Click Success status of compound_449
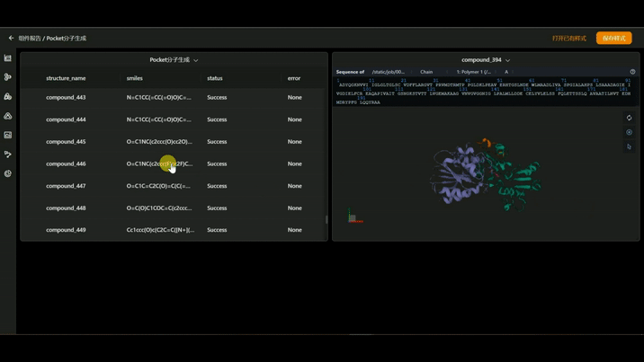This screenshot has width=644, height=362. 217,230
